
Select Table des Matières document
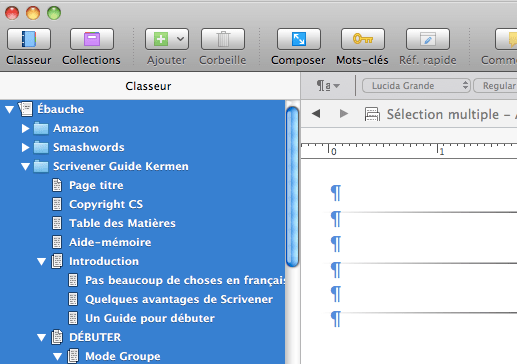[122, 223]
